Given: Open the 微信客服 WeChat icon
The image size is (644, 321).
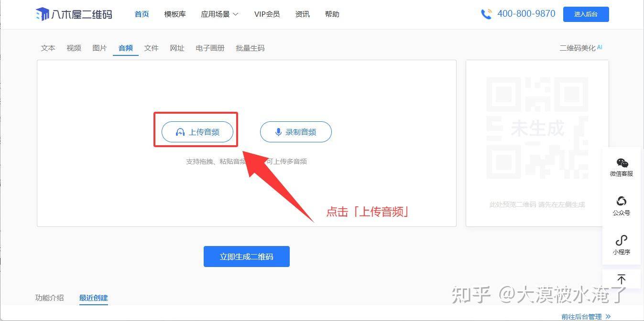Looking at the screenshot, I should pyautogui.click(x=622, y=163).
